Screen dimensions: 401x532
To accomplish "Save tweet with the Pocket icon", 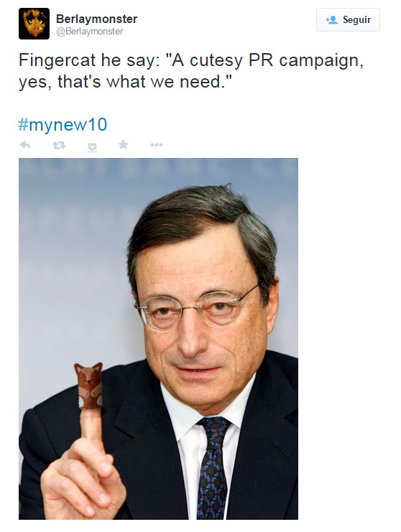I will tap(92, 146).
